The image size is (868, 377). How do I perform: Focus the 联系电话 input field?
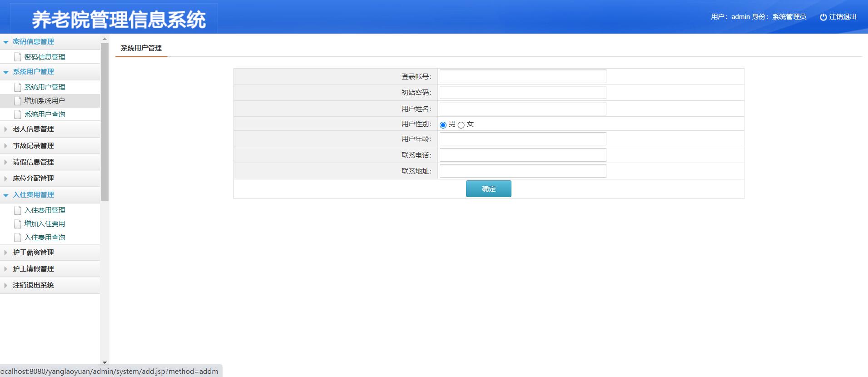(x=523, y=155)
